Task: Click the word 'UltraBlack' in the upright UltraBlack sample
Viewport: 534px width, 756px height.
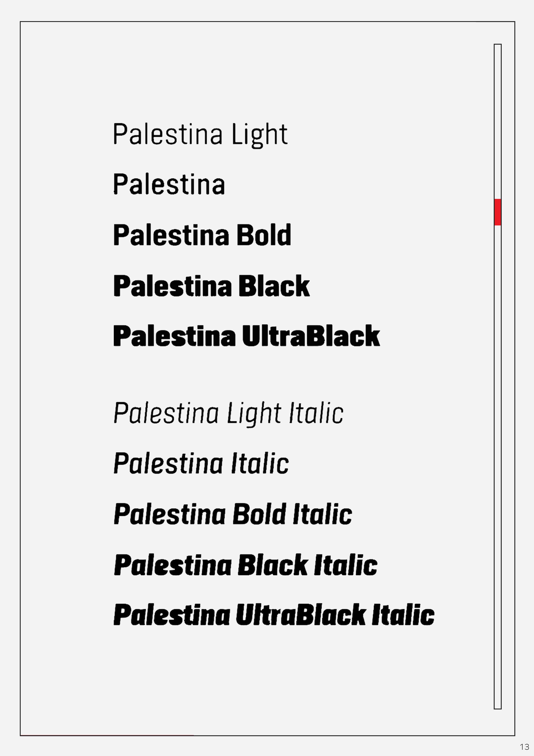Action: click(x=311, y=336)
